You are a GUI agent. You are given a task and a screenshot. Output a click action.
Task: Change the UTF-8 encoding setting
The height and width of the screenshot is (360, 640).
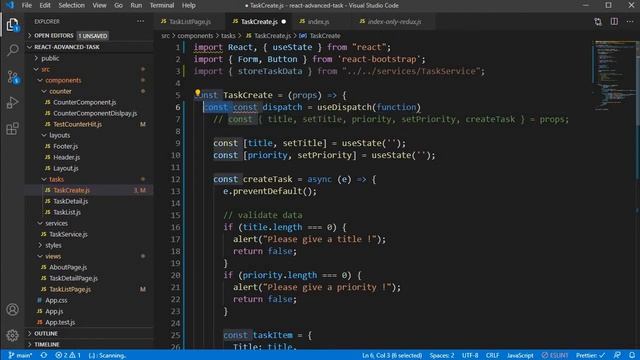click(x=470, y=355)
